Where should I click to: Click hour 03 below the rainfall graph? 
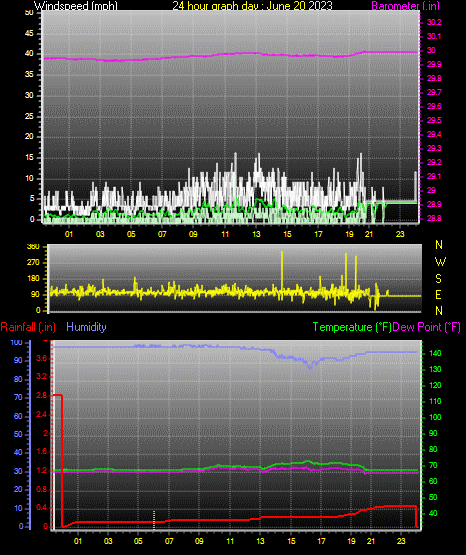pos(108,541)
